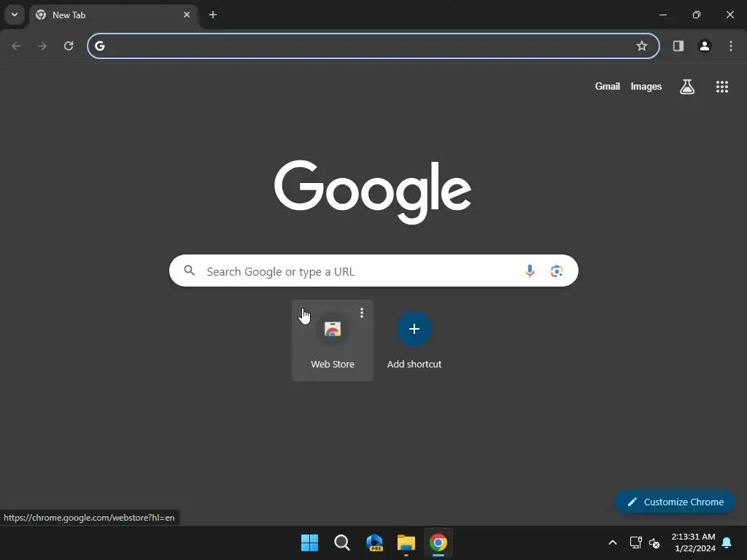747x560 pixels.
Task: Open Search Labs flask icon
Action: (687, 87)
